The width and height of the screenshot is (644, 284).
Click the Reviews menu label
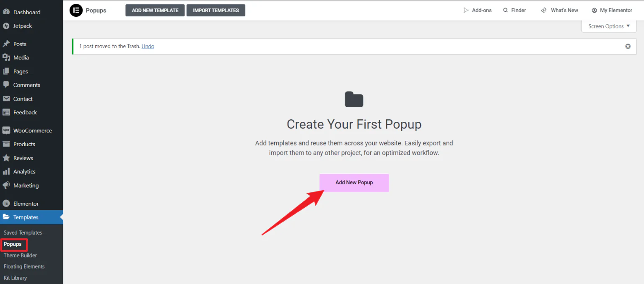(23, 158)
